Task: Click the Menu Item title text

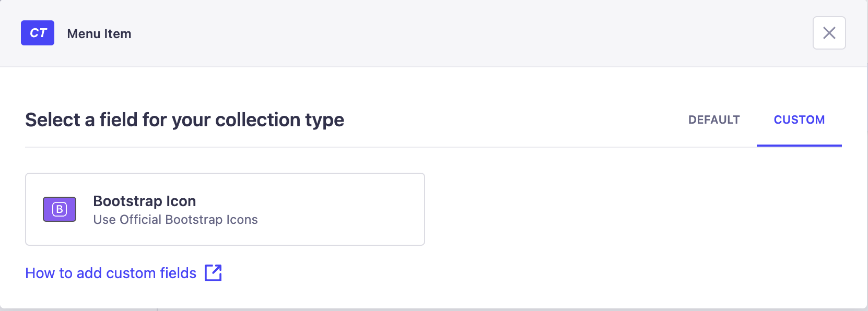Action: point(99,34)
